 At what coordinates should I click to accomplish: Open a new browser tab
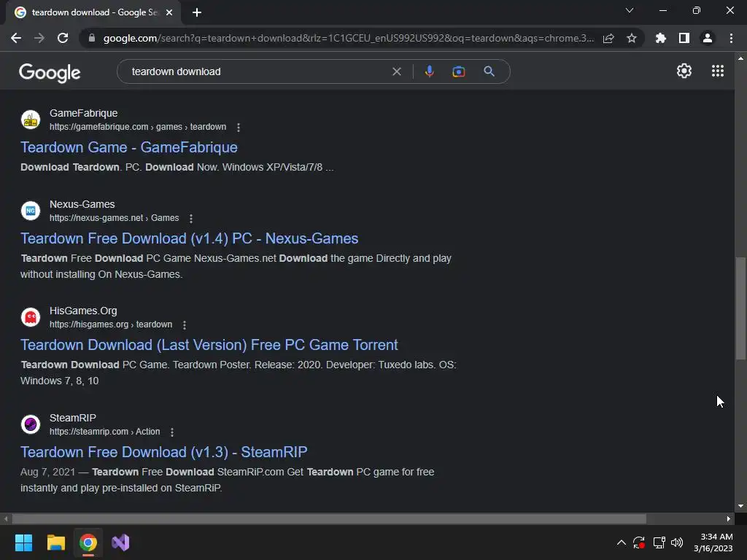197,12
